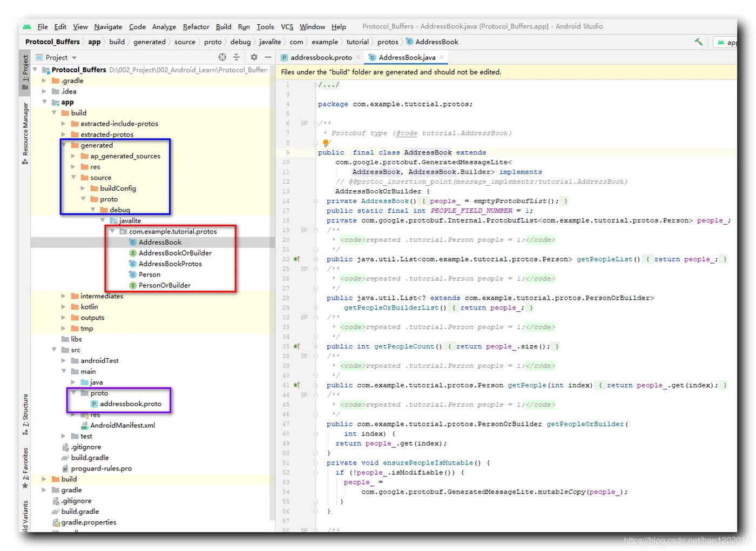Click gutter implements marker on line 41

click(x=296, y=386)
